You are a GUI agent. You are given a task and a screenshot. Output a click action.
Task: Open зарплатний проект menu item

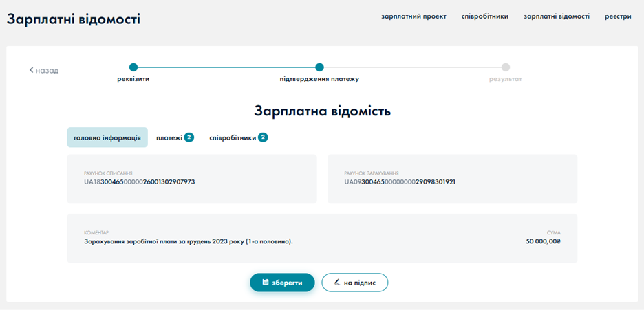[414, 16]
